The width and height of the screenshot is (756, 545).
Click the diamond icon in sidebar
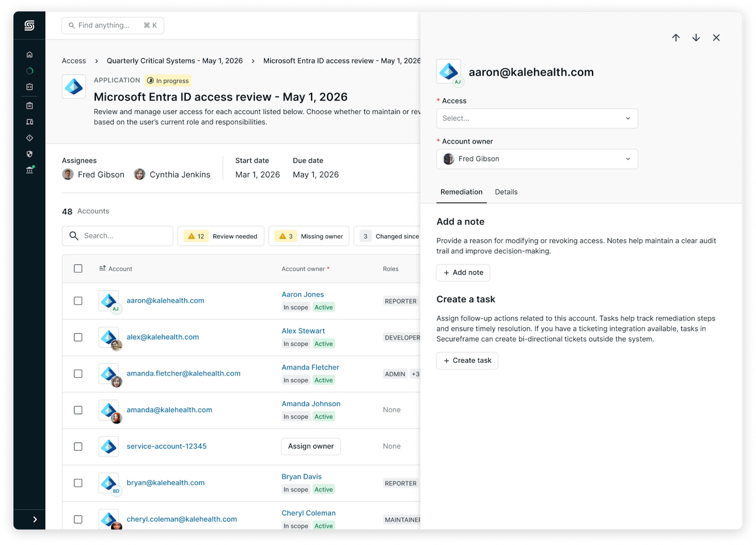[30, 138]
